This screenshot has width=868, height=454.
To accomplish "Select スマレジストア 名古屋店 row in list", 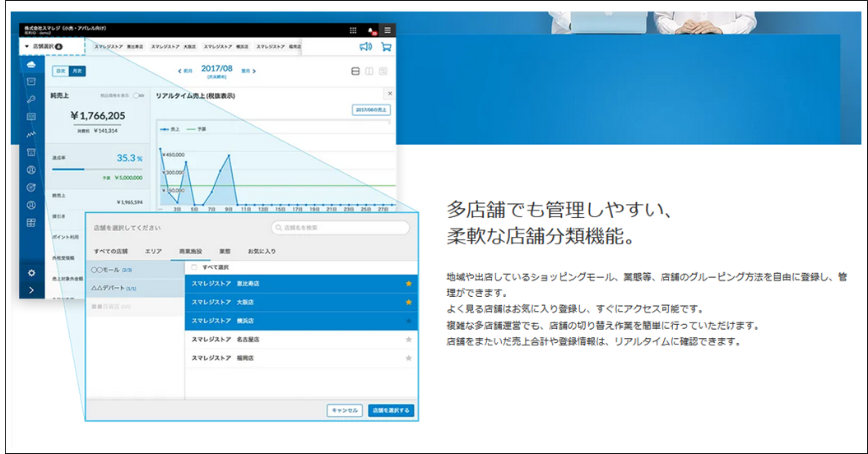I will tap(301, 340).
